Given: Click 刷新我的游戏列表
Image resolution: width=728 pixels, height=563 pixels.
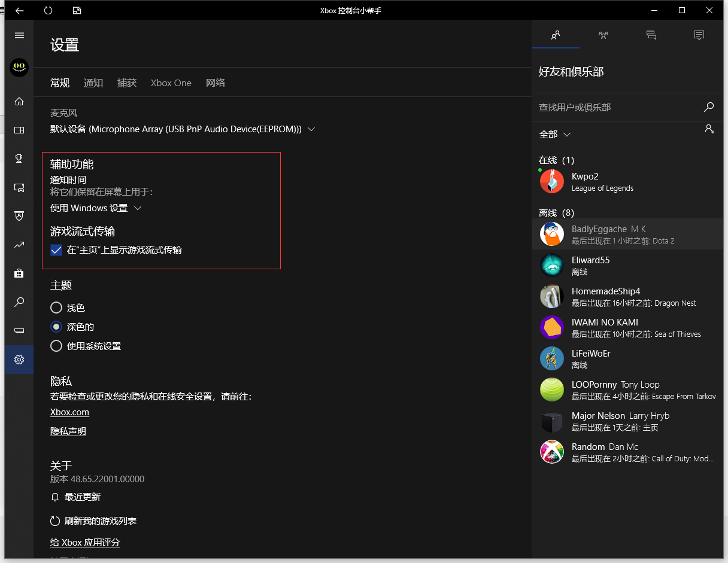Looking at the screenshot, I should coord(101,521).
